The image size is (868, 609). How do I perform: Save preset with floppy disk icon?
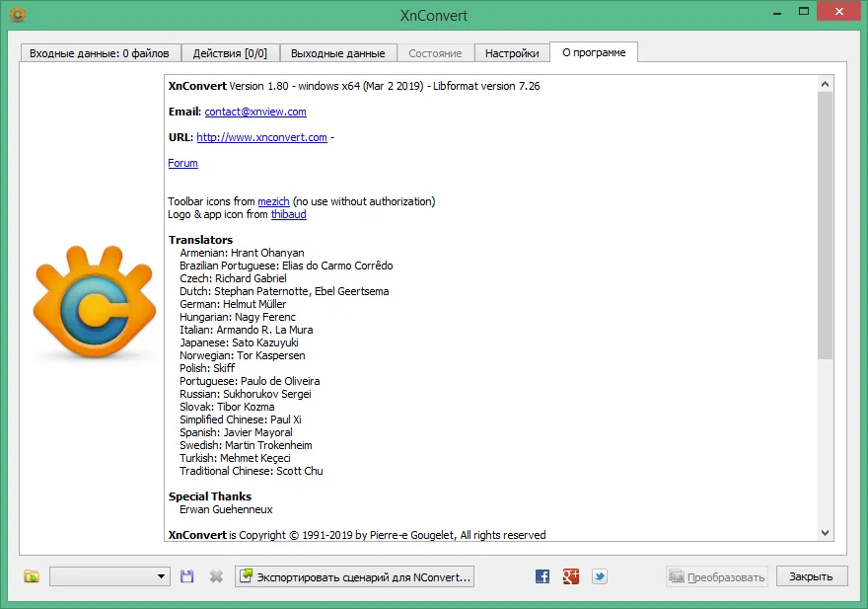187,576
